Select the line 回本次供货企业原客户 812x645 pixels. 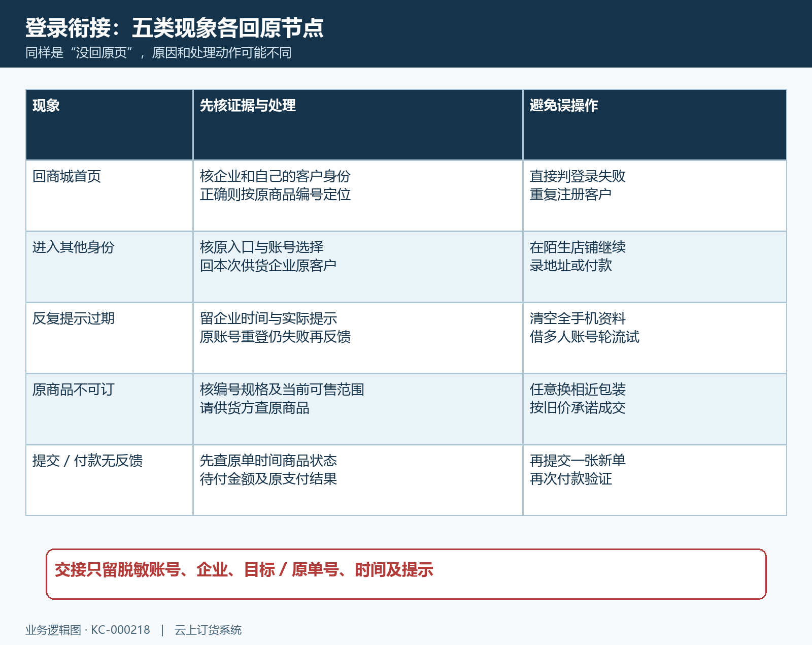pyautogui.click(x=268, y=266)
